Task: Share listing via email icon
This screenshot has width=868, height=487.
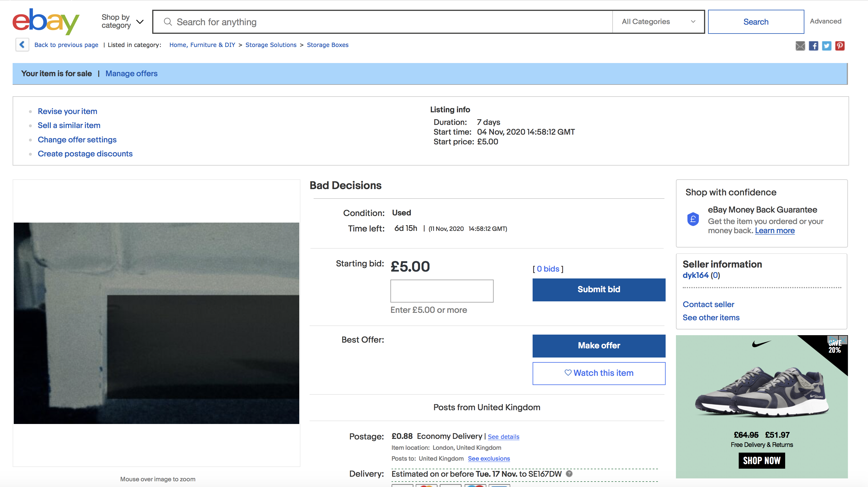Action: pos(800,46)
